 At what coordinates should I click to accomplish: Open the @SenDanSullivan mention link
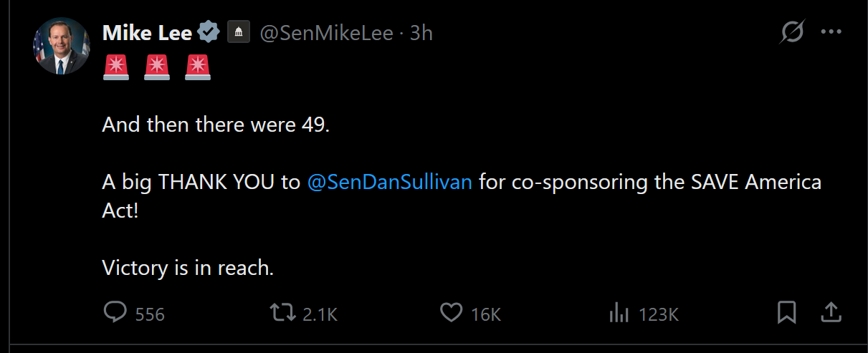coord(389,182)
